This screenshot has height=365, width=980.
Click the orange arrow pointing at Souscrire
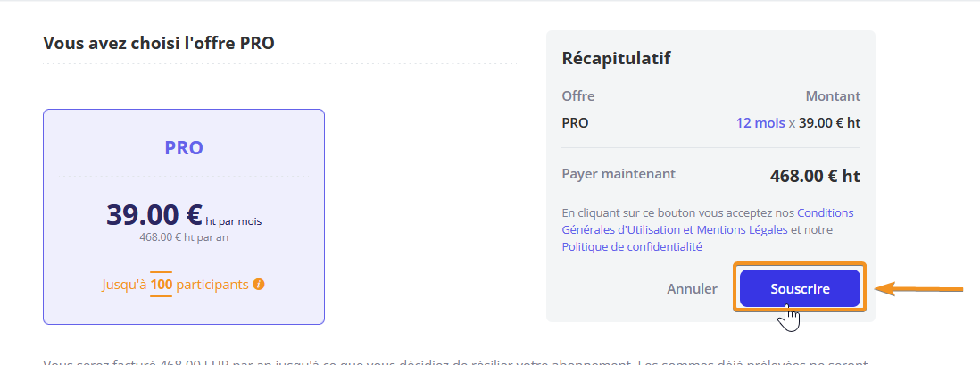(919, 288)
